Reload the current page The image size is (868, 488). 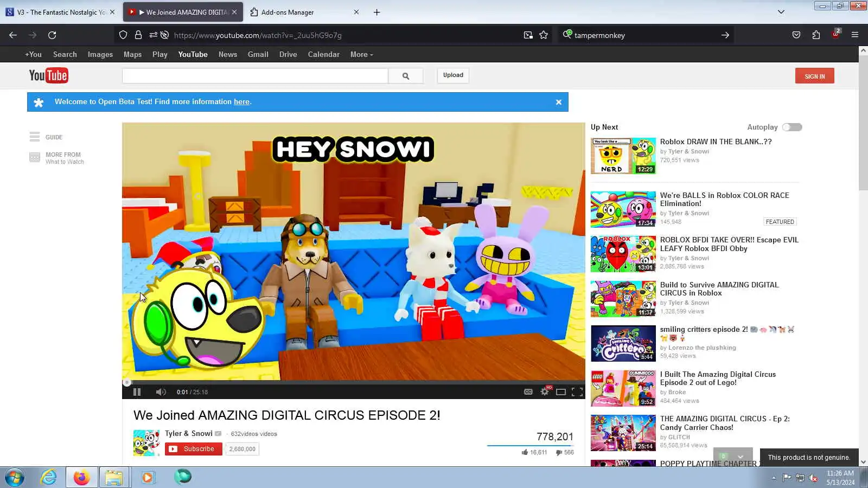[52, 35]
